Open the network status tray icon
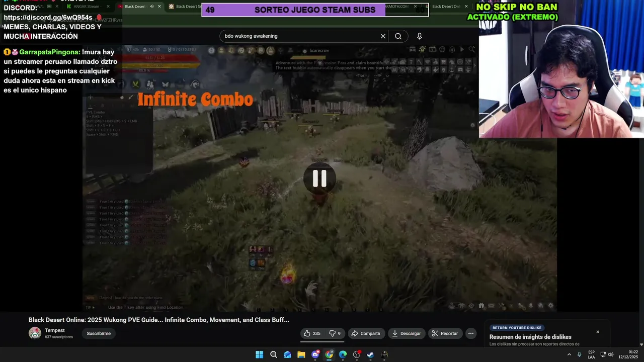 coord(603,354)
